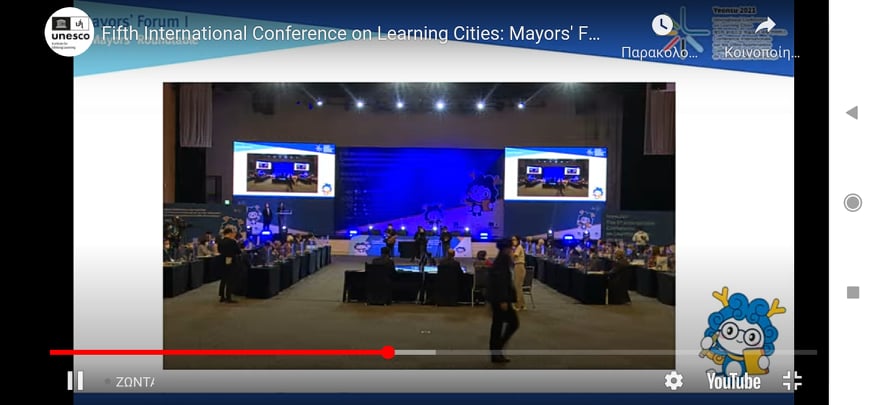Tap the Android home circle button
Screen dimensions: 878x405
click(852, 202)
